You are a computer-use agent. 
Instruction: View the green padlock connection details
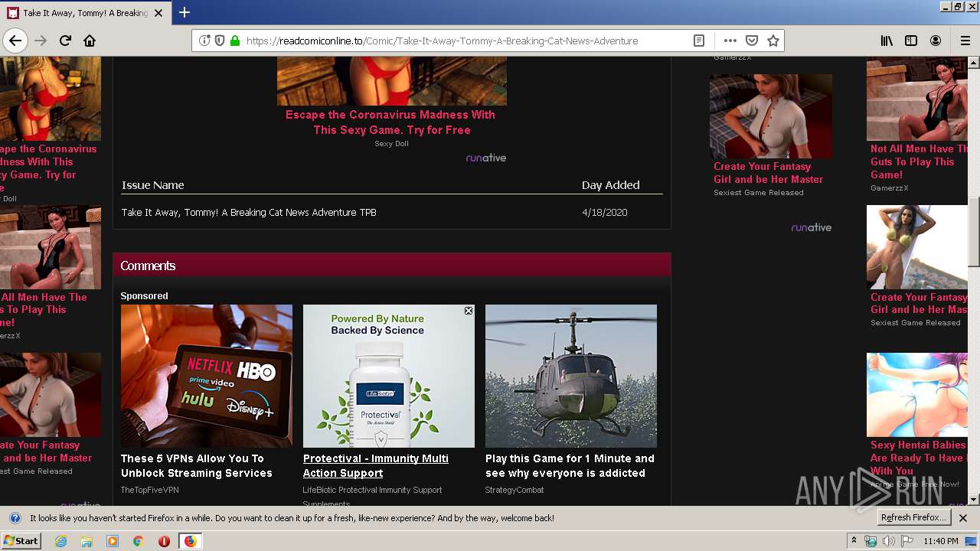[x=235, y=41]
